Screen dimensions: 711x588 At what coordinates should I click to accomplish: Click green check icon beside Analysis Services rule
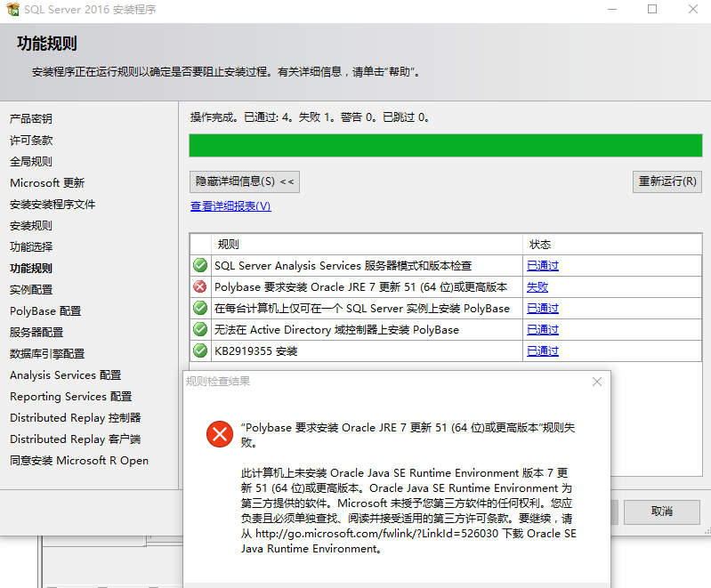pyautogui.click(x=200, y=265)
